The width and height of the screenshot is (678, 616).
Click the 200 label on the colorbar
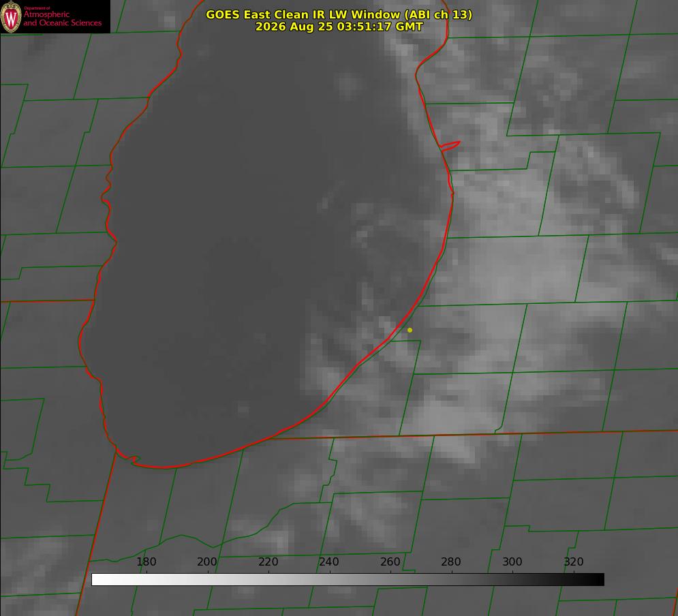[x=207, y=561]
